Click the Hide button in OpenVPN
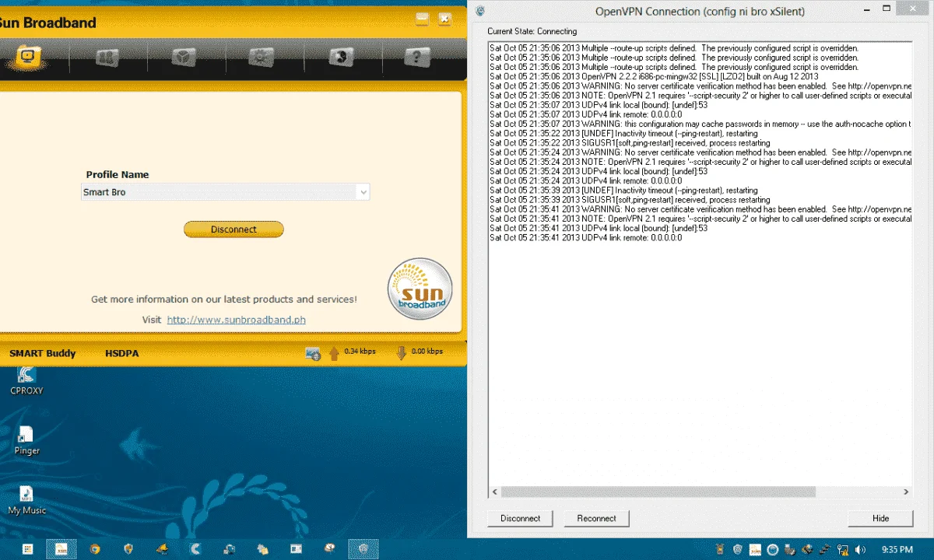This screenshot has height=560, width=934. [880, 518]
